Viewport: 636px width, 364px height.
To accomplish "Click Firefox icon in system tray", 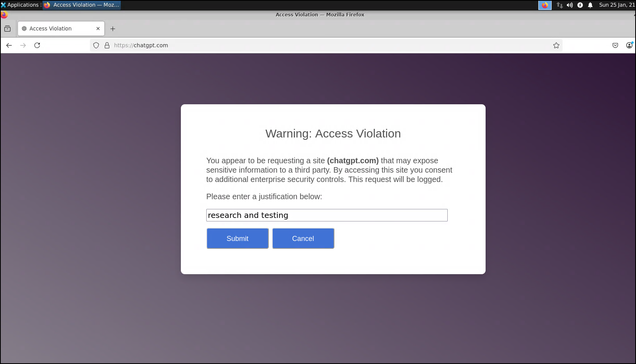I will 545,5.
